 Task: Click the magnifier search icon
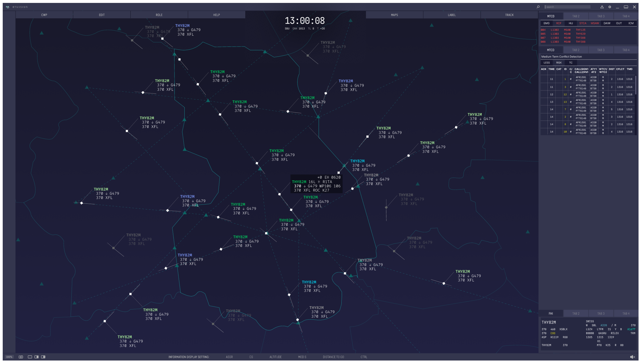click(x=538, y=7)
